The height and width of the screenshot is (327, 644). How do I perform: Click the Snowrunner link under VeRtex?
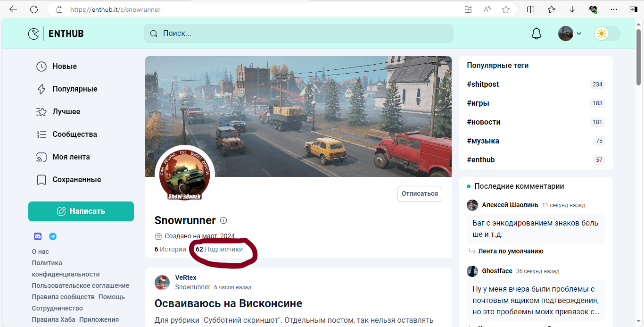[x=193, y=287]
